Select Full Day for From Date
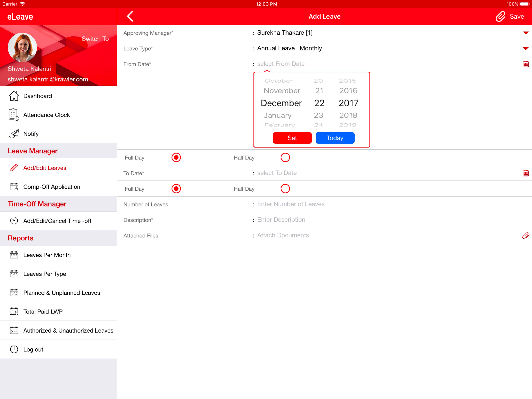The height and width of the screenshot is (399, 532). point(176,158)
